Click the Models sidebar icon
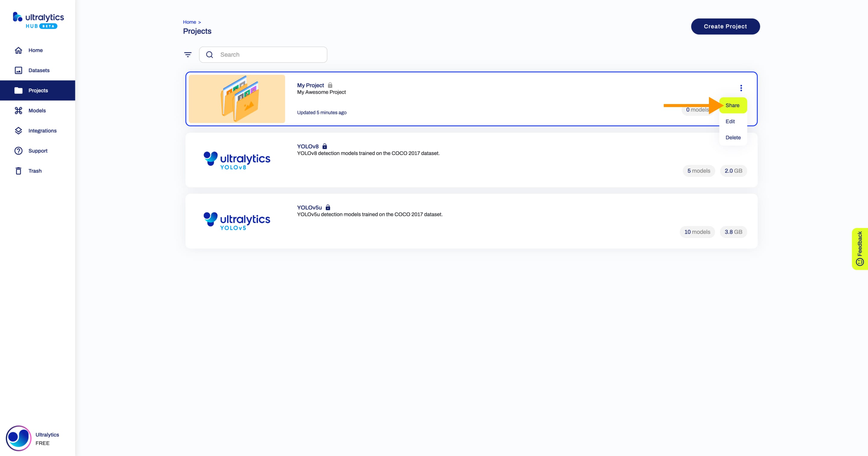This screenshot has height=456, width=868. click(18, 110)
